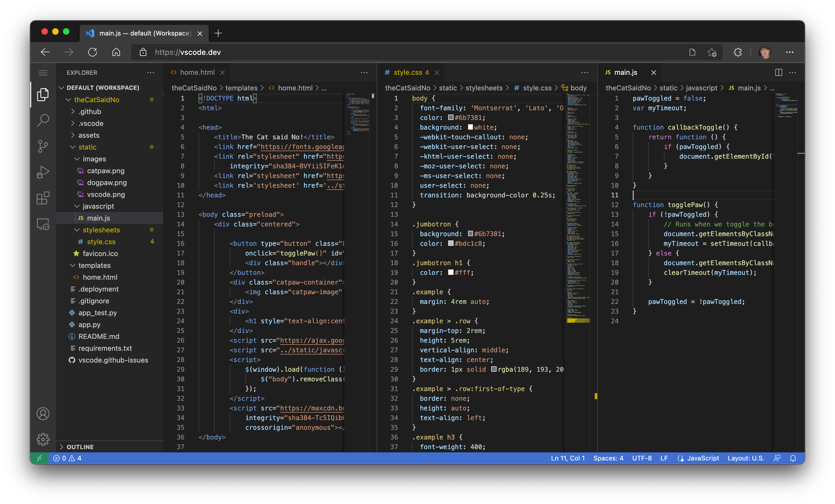Select the Search icon in activity bar
This screenshot has height=504, width=835.
[42, 120]
